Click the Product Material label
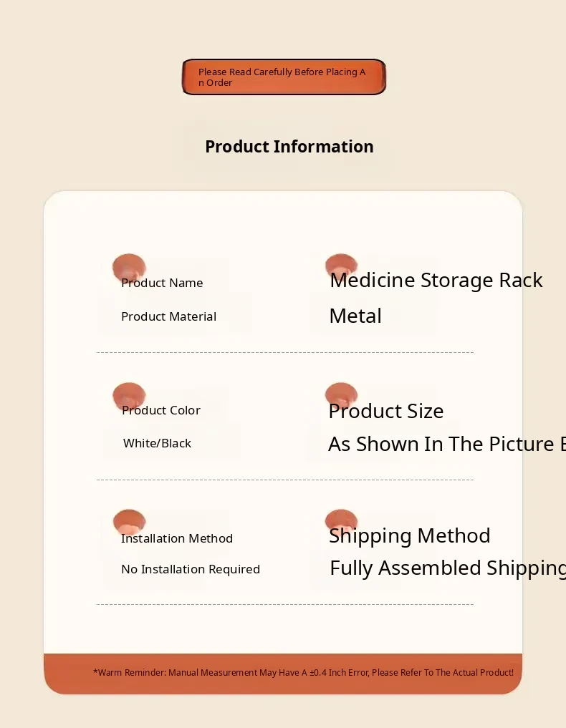566x728 pixels. [168, 316]
